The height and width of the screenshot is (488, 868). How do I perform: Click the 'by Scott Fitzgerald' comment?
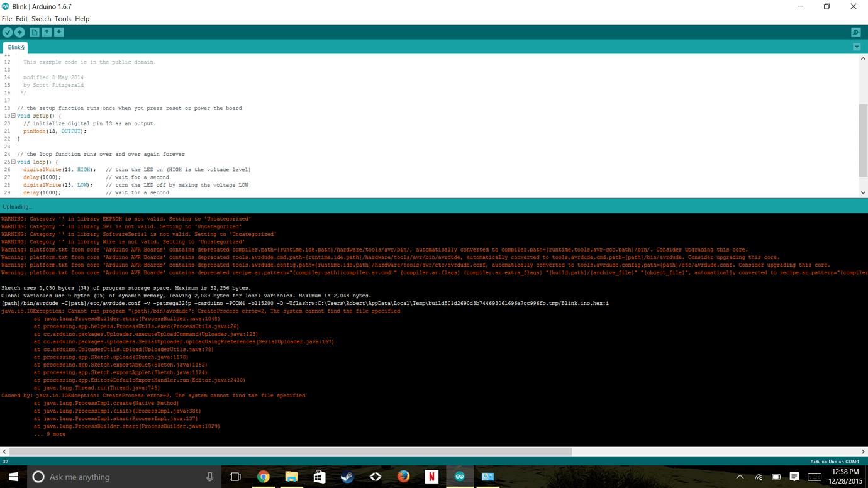[x=53, y=85]
